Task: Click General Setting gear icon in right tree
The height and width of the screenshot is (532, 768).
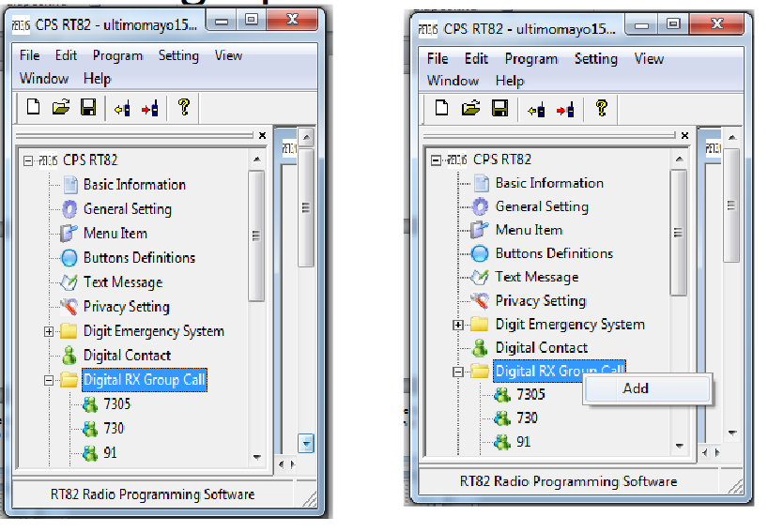Action: [480, 206]
